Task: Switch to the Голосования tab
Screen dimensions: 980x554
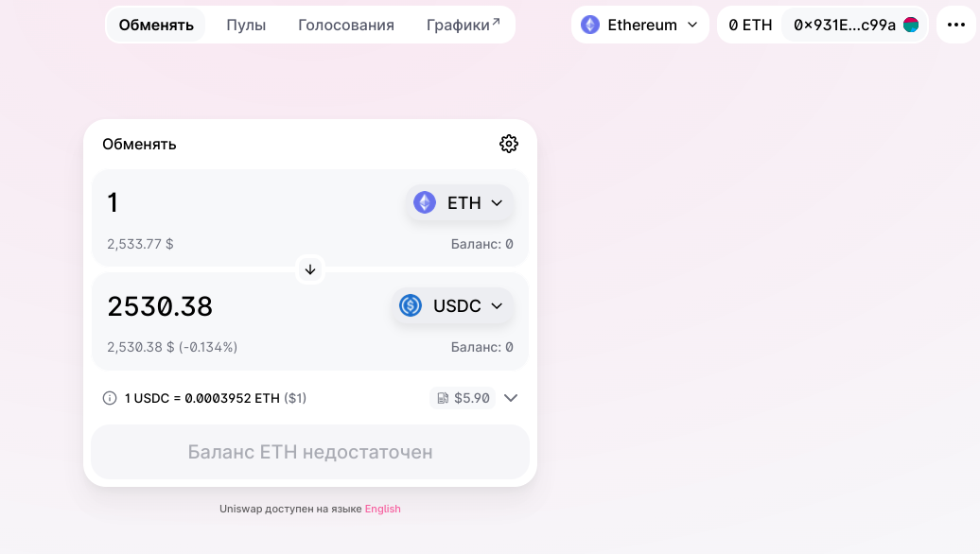Action: (x=345, y=25)
